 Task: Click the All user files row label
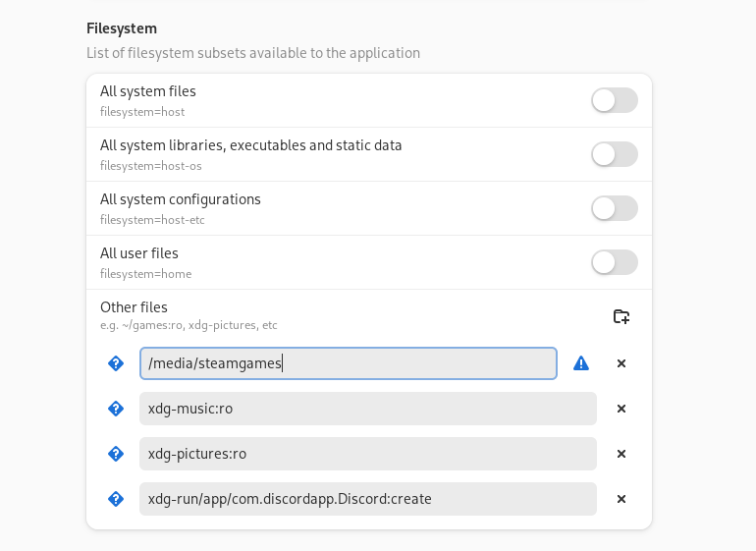[x=139, y=253]
